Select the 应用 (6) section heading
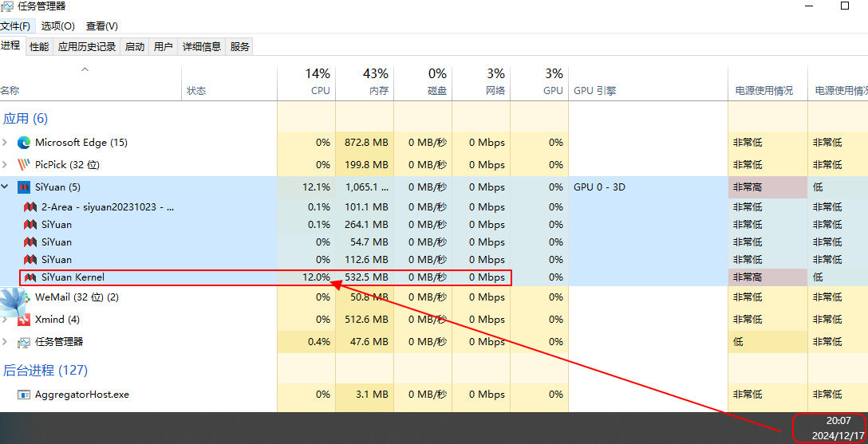This screenshot has height=444, width=868. (x=26, y=118)
